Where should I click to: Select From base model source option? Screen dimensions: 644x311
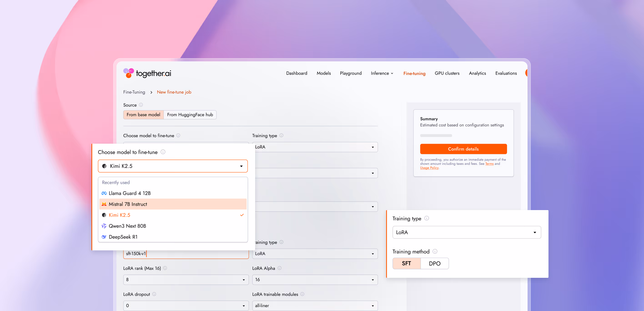click(x=143, y=115)
